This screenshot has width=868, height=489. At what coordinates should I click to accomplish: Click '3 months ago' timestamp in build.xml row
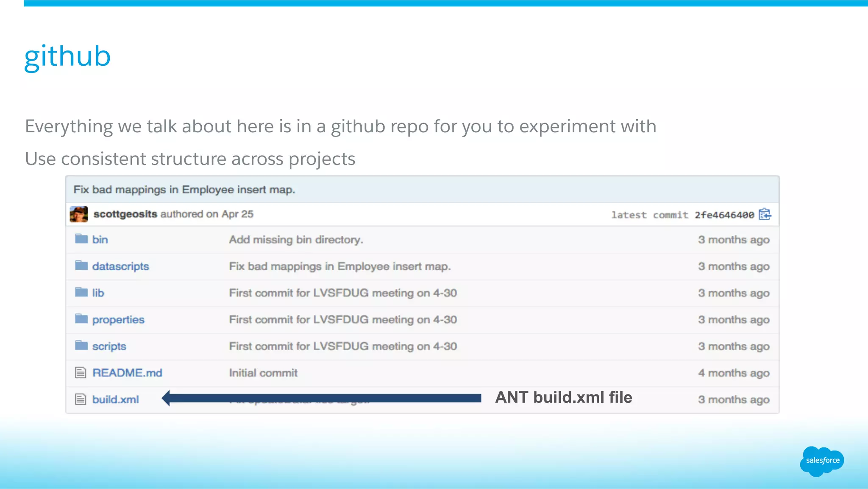pos(734,400)
